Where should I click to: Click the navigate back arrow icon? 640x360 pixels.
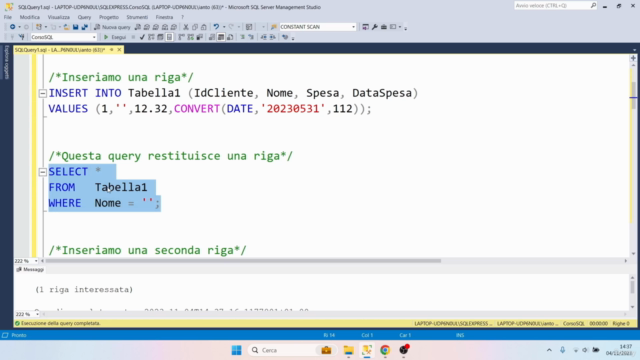[x=13, y=27]
